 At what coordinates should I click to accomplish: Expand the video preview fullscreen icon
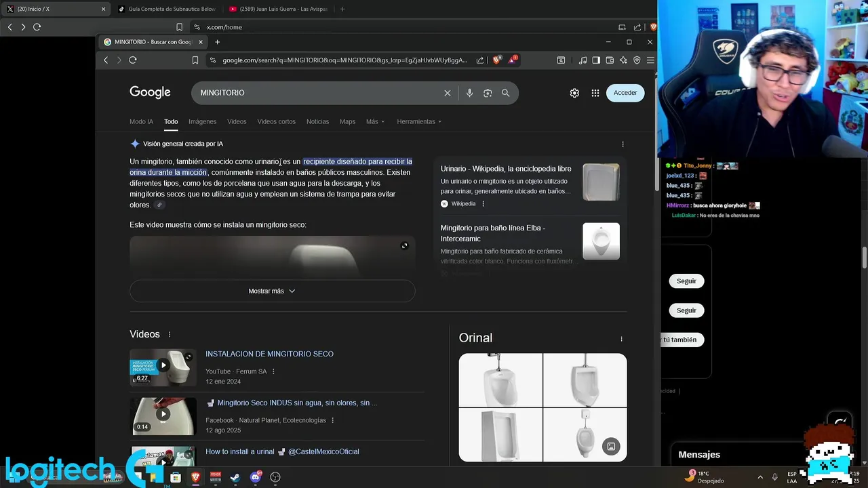coord(405,246)
